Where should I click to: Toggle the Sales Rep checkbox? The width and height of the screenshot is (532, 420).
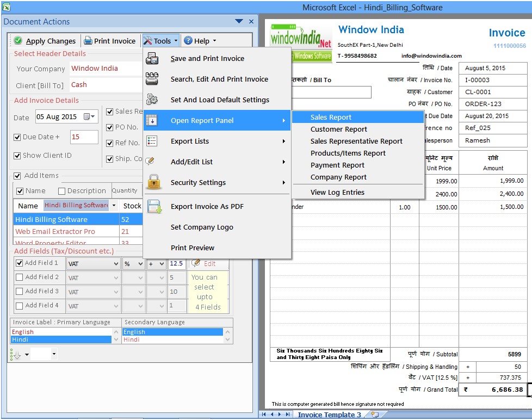coord(109,112)
